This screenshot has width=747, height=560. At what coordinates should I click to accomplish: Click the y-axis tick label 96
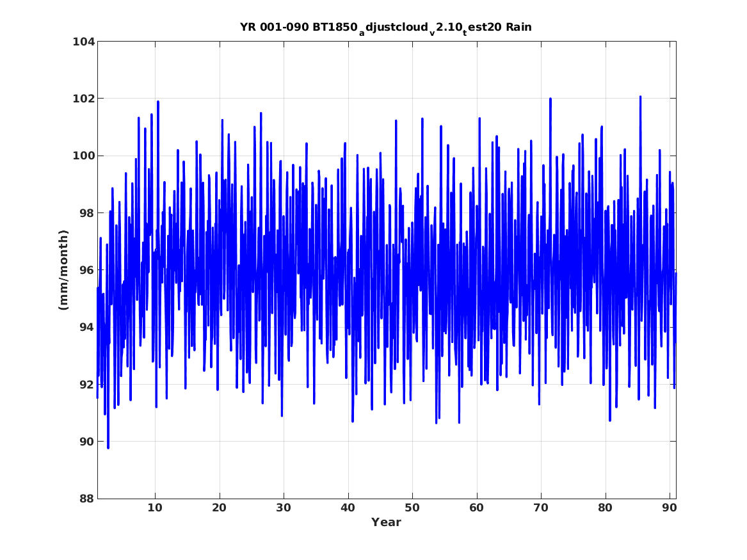[86, 270]
